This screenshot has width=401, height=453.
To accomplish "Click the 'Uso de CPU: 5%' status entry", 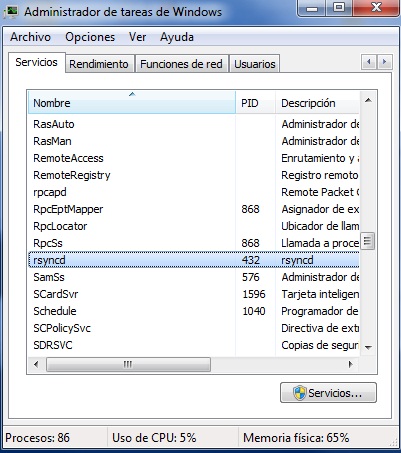I will point(154,437).
